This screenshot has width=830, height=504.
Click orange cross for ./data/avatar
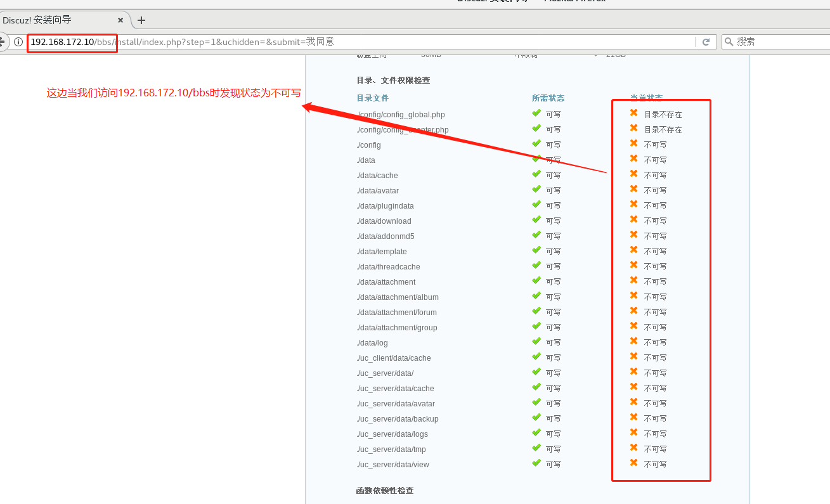[x=633, y=189]
